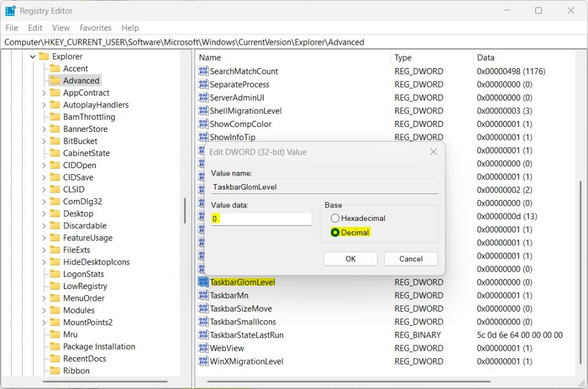Click the tree pane horizontal scrollbar
This screenshot has height=389, width=588.
coord(105,382)
